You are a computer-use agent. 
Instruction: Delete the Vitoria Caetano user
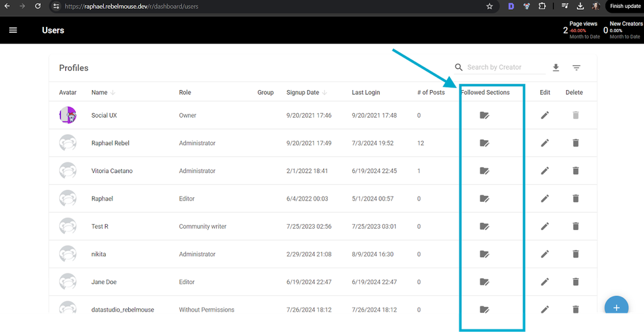pyautogui.click(x=576, y=171)
